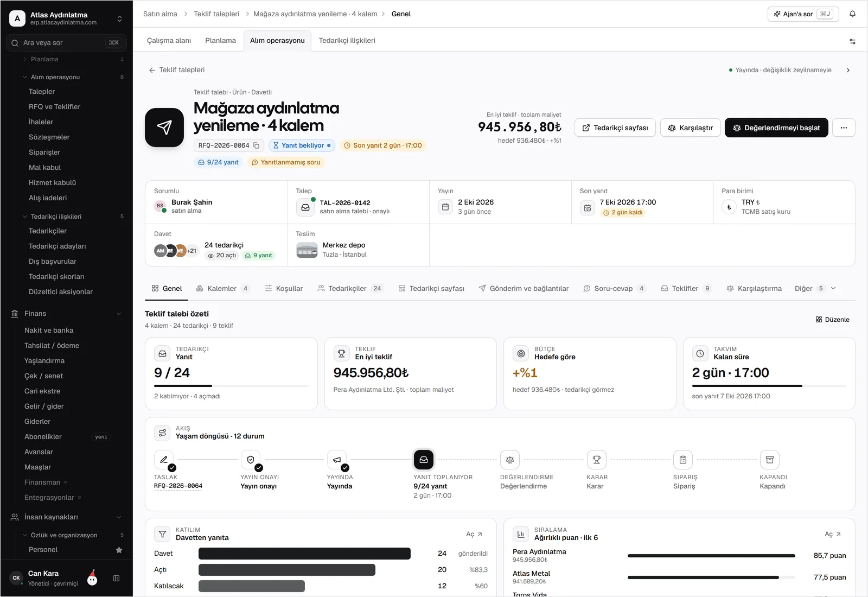Image resolution: width=868 pixels, height=597 pixels.
Task: Collapse the Alım operasyonu sidebar group
Action: pos(25,77)
